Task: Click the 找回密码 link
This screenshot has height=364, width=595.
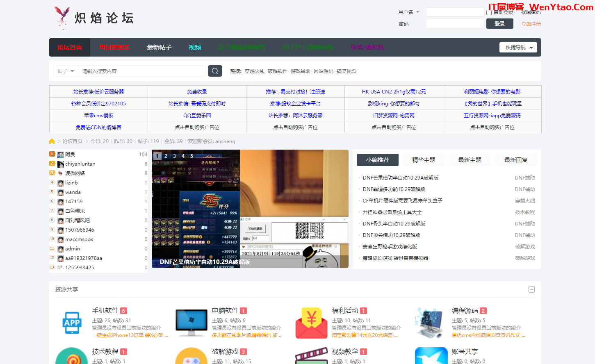Action: point(531,12)
